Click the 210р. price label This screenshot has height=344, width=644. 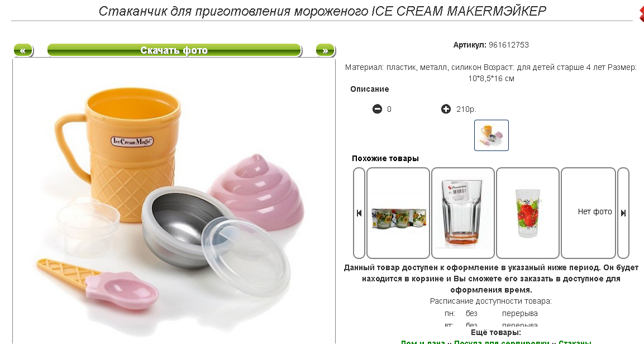[x=466, y=109]
